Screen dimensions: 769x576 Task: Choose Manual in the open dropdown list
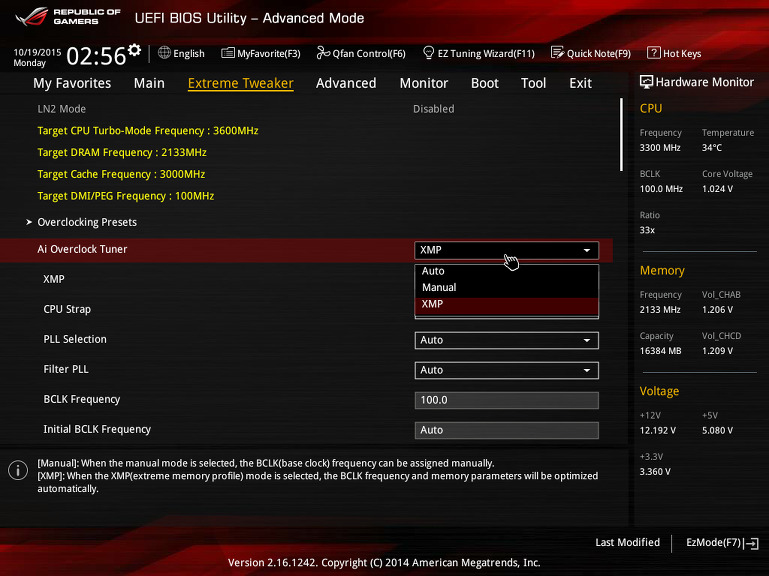coord(506,288)
